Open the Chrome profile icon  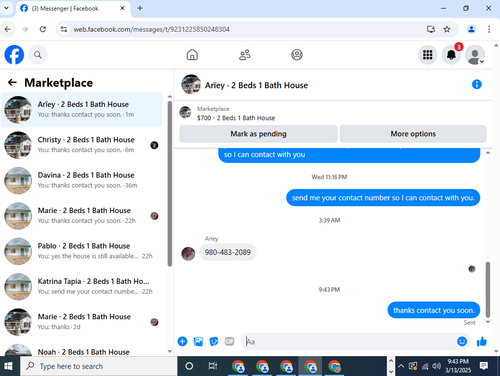point(471,29)
